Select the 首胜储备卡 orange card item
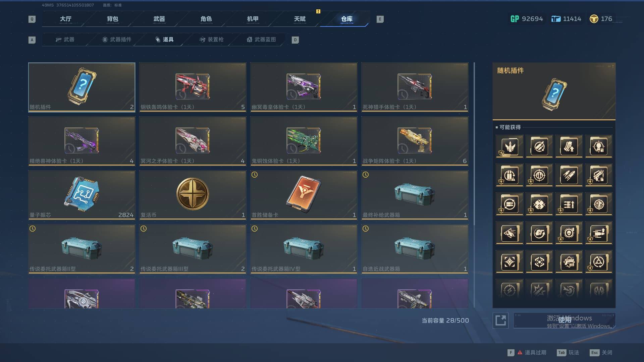 [x=304, y=195]
